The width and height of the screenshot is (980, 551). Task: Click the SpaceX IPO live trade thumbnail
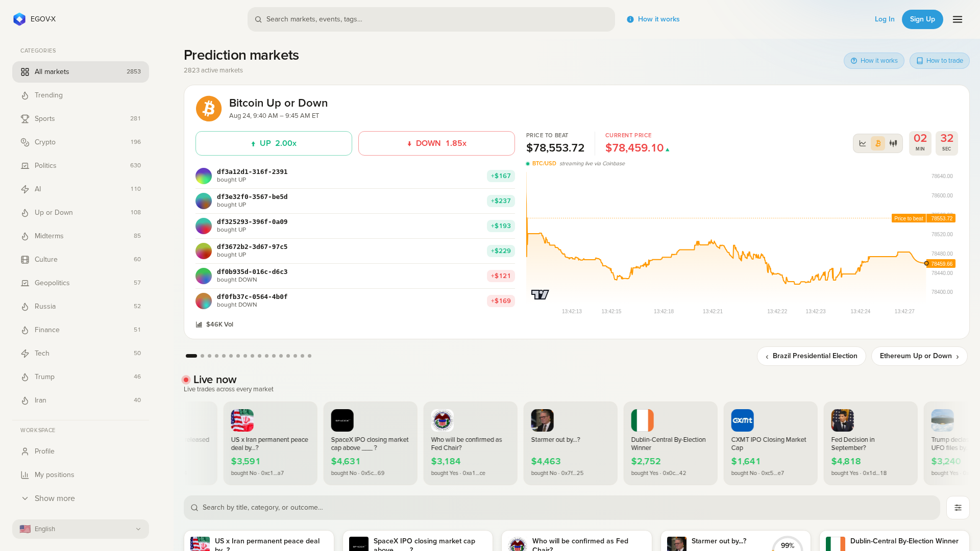click(342, 420)
